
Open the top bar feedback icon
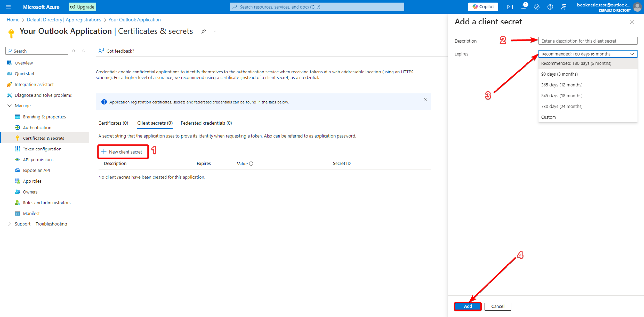564,7
